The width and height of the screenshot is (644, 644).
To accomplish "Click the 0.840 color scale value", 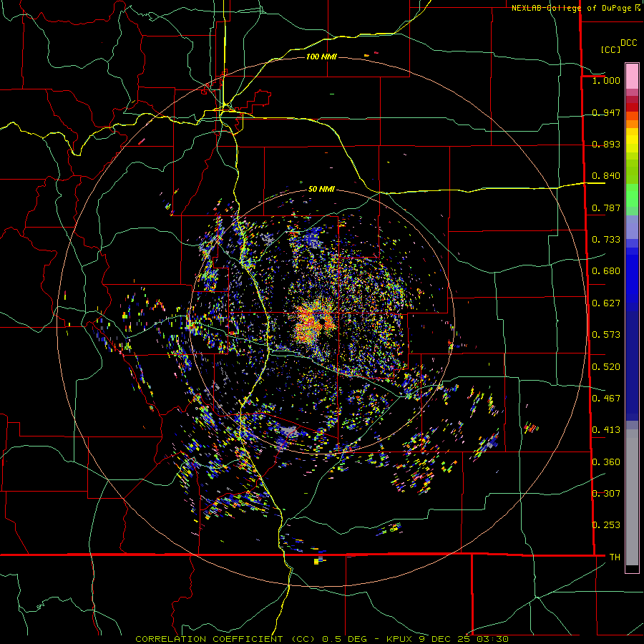I will point(606,176).
